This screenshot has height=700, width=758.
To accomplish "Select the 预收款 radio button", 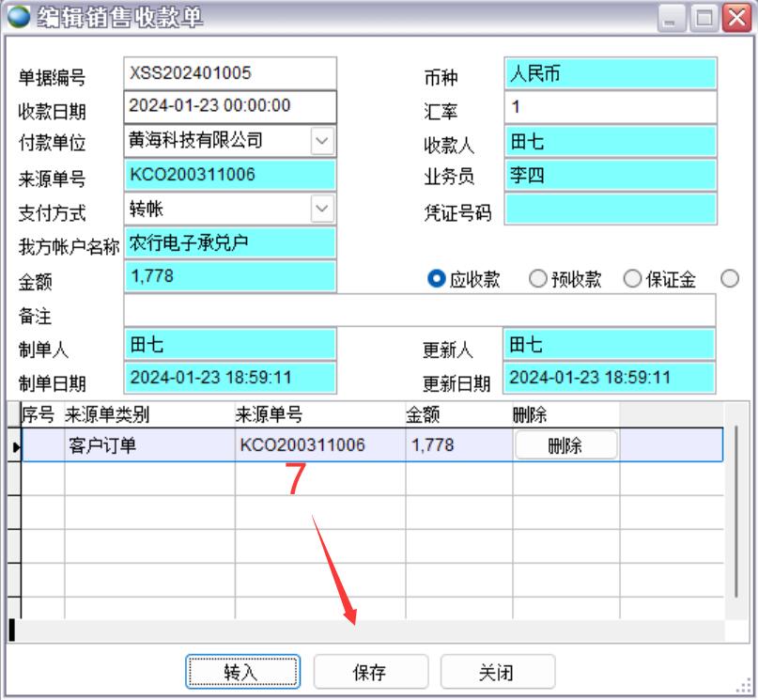I will pos(537,279).
